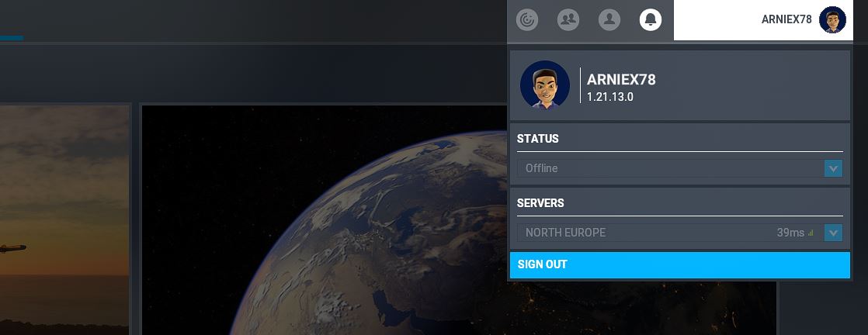Click the small avatar in top bar
This screenshot has width=868, height=335.
(832, 20)
